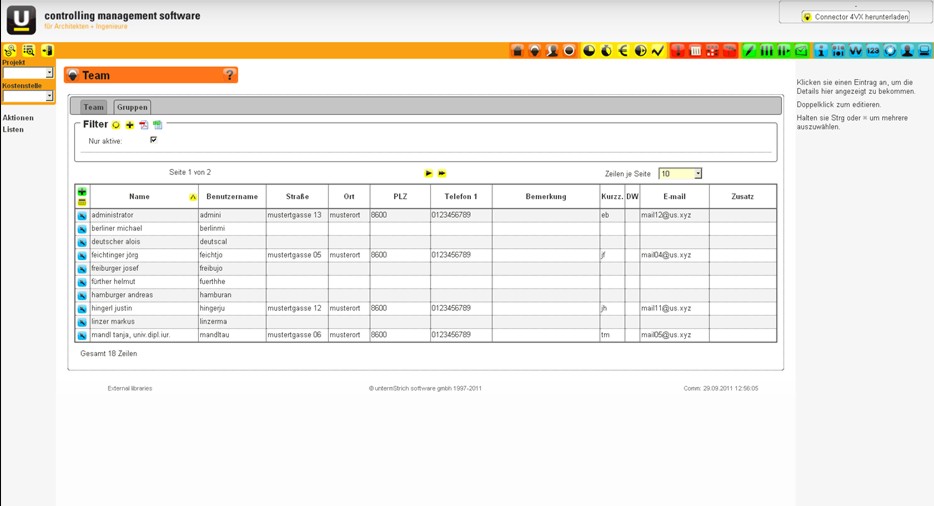Open External libraries link in footer
Viewport: 934px width, 506px height.
pyautogui.click(x=130, y=388)
